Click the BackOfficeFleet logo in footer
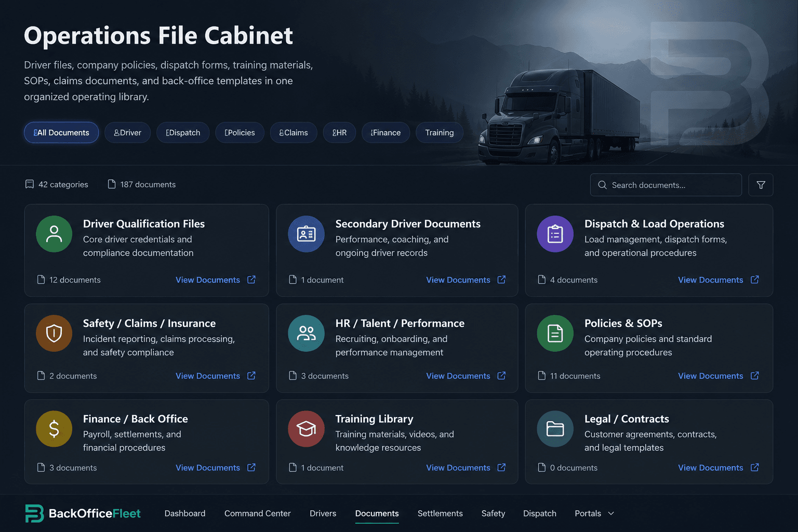 click(x=83, y=513)
